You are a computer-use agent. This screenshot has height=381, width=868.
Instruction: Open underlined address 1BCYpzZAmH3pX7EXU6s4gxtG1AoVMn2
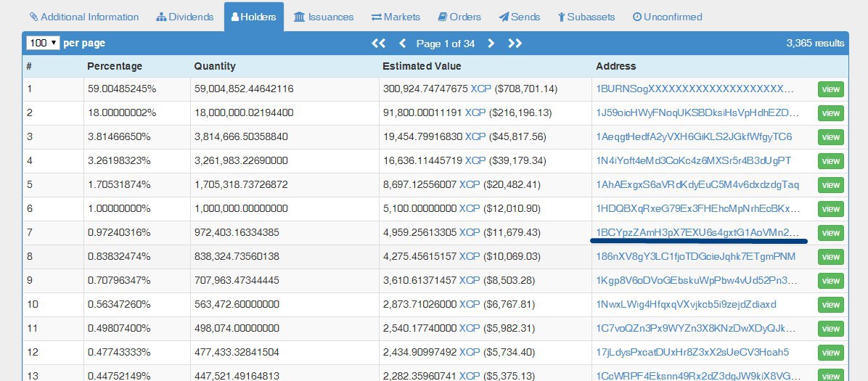[x=697, y=232]
